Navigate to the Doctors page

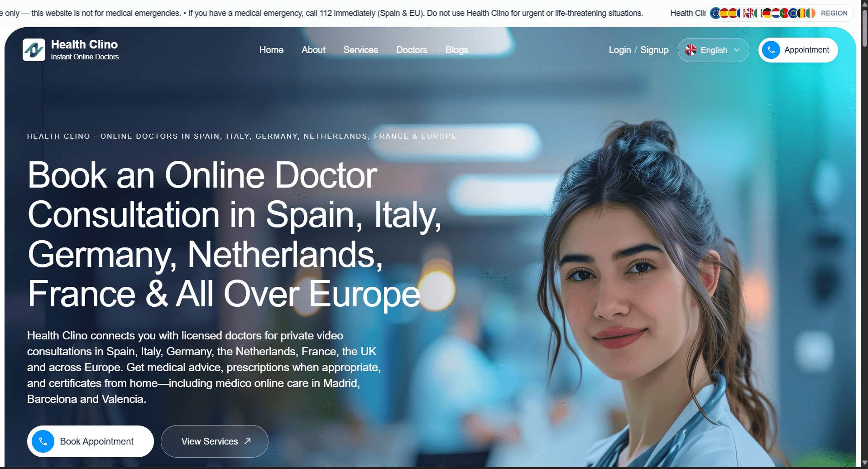tap(412, 50)
